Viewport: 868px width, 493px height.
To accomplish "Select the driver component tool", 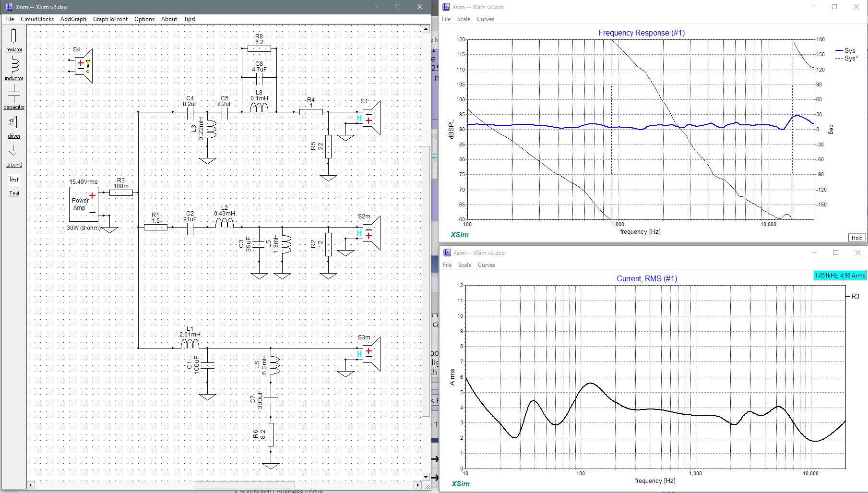I will (14, 126).
